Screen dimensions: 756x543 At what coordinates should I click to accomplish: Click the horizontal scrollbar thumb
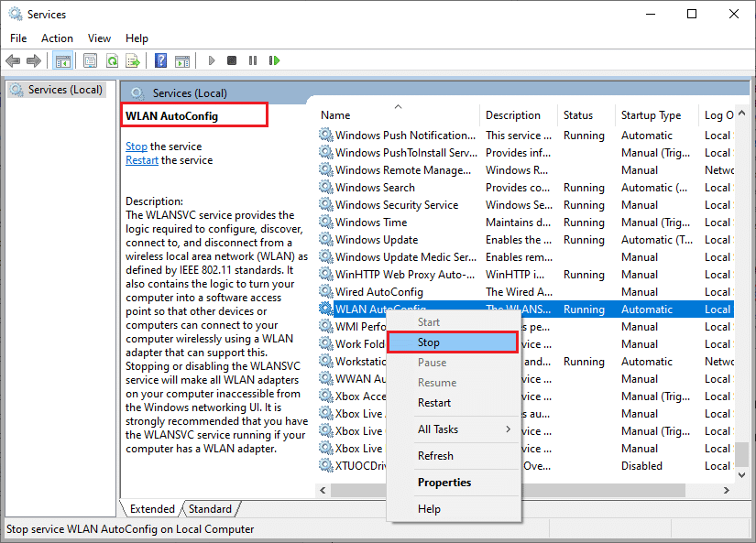(508, 490)
